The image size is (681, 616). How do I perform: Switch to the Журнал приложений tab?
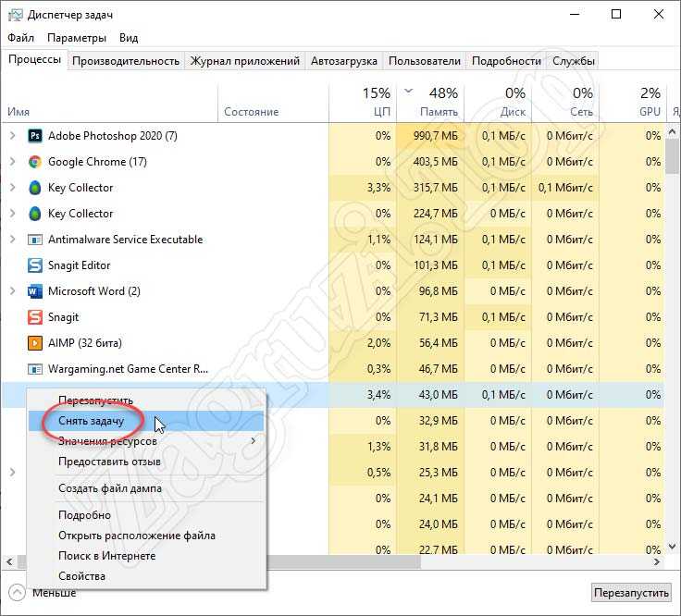[x=245, y=61]
